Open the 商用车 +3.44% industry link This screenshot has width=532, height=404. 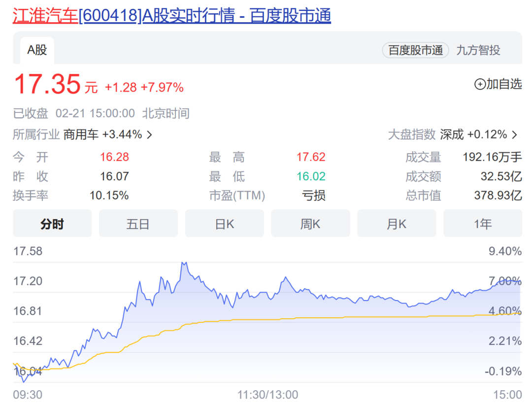(x=103, y=135)
